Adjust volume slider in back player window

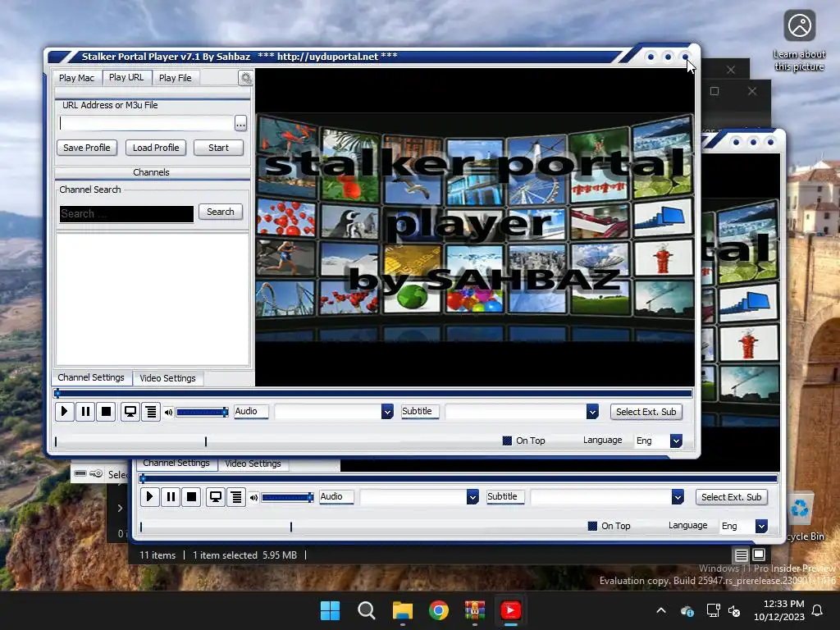[x=287, y=498]
